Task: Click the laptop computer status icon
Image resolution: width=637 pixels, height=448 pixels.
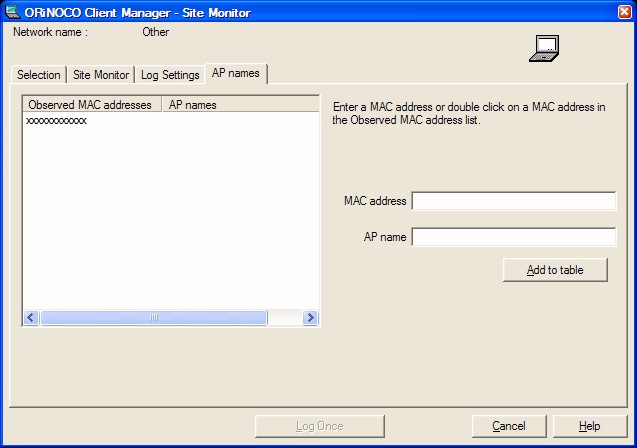Action: coord(544,48)
